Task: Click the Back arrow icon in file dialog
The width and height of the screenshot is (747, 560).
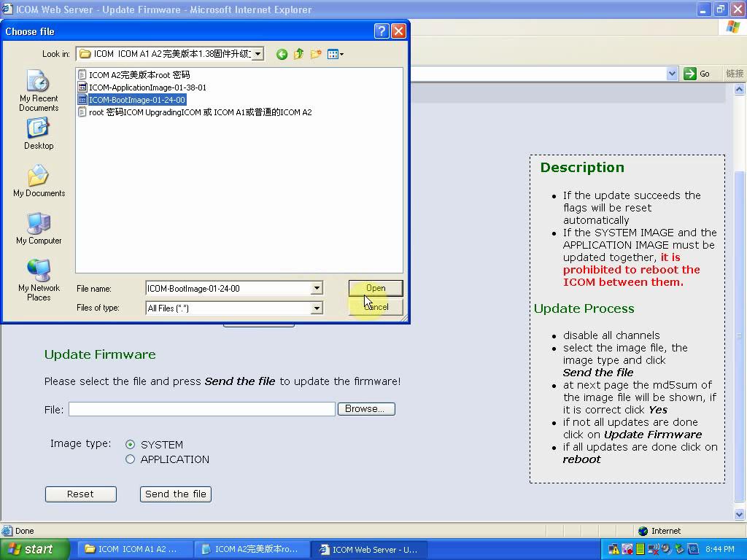Action: [x=282, y=54]
